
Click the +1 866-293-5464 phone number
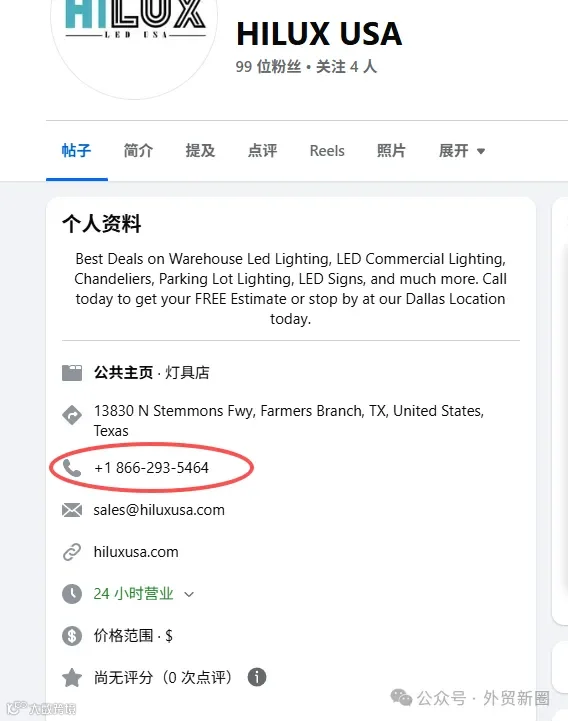tap(151, 468)
